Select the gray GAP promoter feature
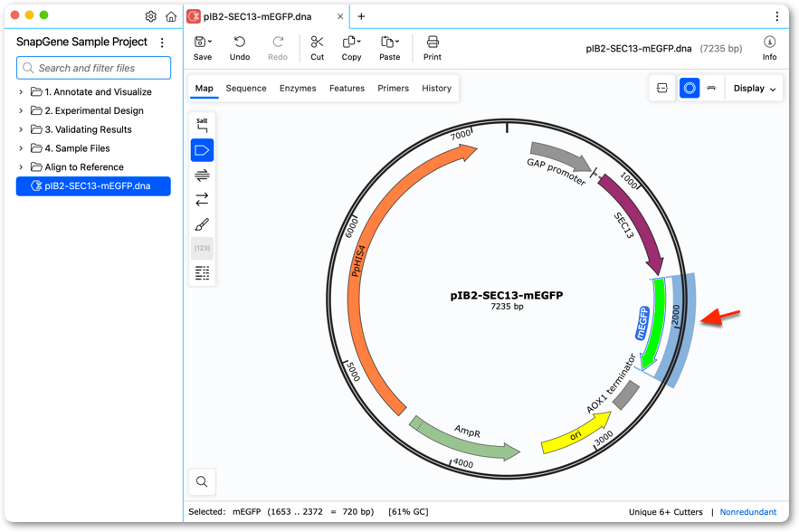 [559, 155]
